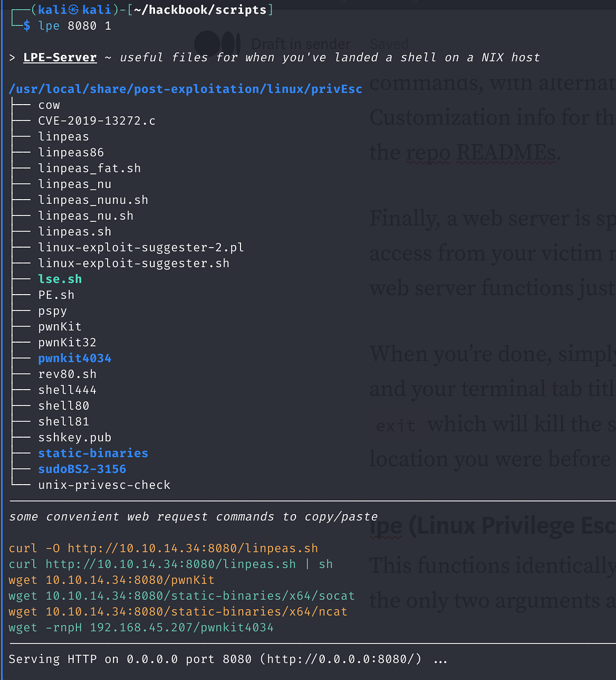Click the green lse.sh file
Image resolution: width=616 pixels, height=680 pixels.
click(60, 279)
